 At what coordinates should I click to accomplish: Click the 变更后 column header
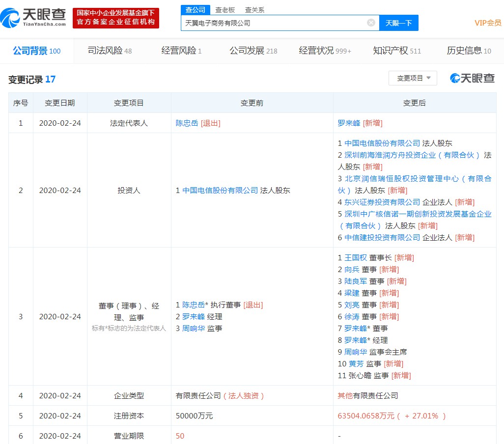414,103
